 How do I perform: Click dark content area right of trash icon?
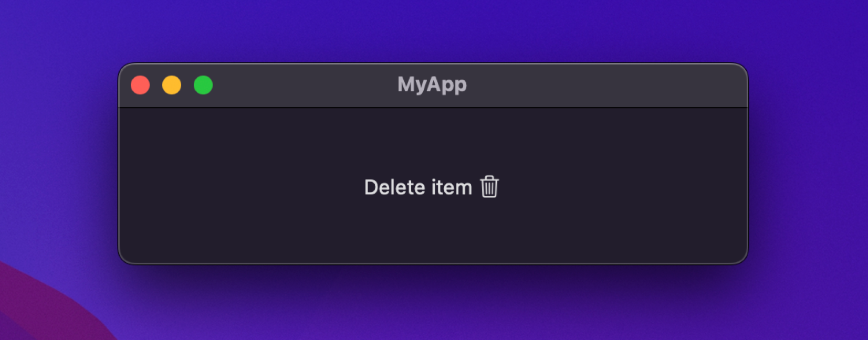click(622, 187)
